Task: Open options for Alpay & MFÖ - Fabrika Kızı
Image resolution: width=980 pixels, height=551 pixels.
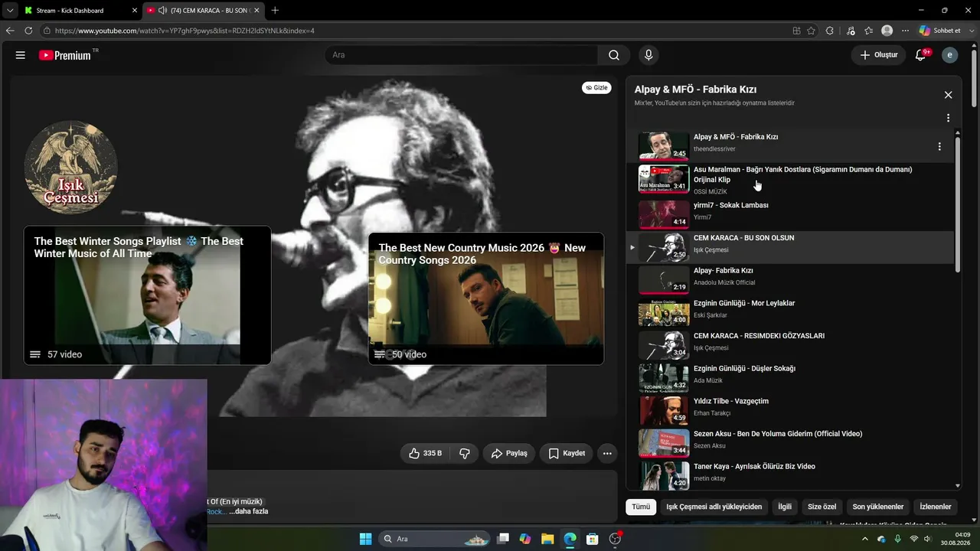Action: click(939, 146)
